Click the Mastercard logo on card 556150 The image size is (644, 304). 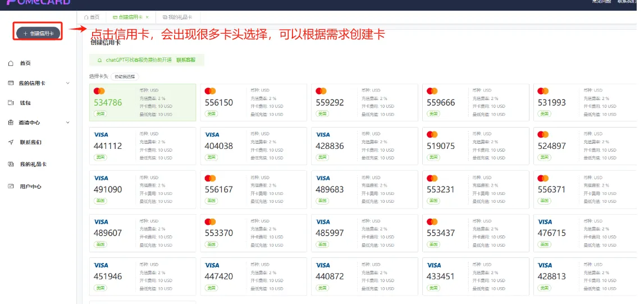coord(211,91)
